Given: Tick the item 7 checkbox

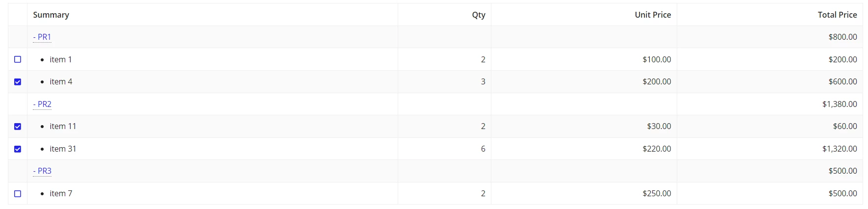Looking at the screenshot, I should tap(18, 194).
